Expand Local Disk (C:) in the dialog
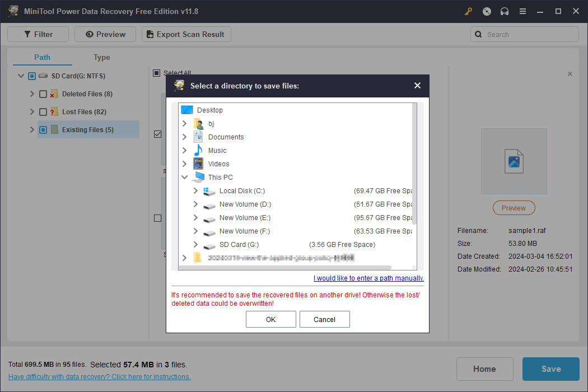This screenshot has height=392, width=588. [x=195, y=190]
